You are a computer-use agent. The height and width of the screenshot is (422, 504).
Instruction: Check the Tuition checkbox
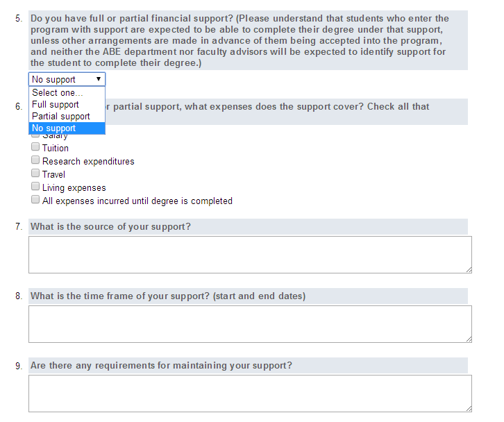click(x=35, y=148)
